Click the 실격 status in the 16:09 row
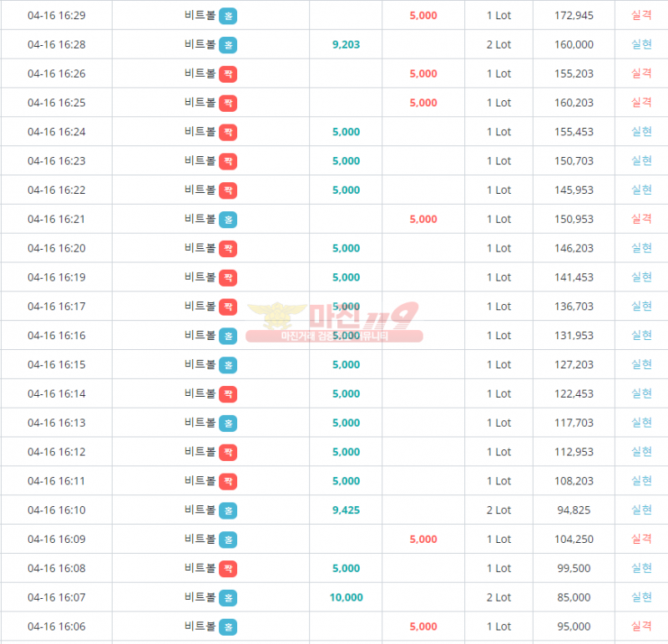Image resolution: width=668 pixels, height=644 pixels. [641, 540]
